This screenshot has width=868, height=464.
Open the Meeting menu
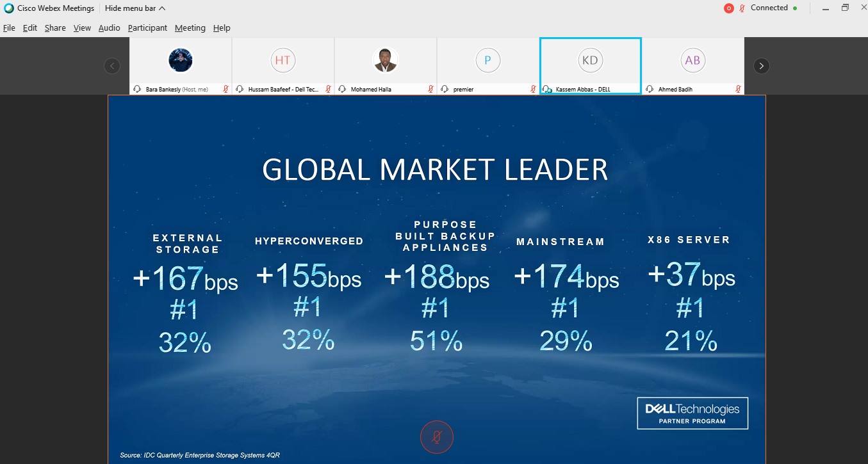[190, 28]
